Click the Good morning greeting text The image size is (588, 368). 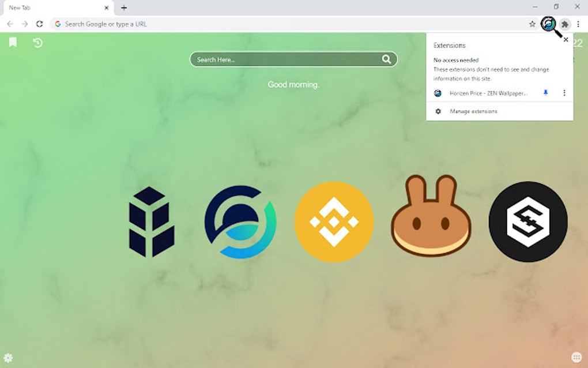point(293,85)
